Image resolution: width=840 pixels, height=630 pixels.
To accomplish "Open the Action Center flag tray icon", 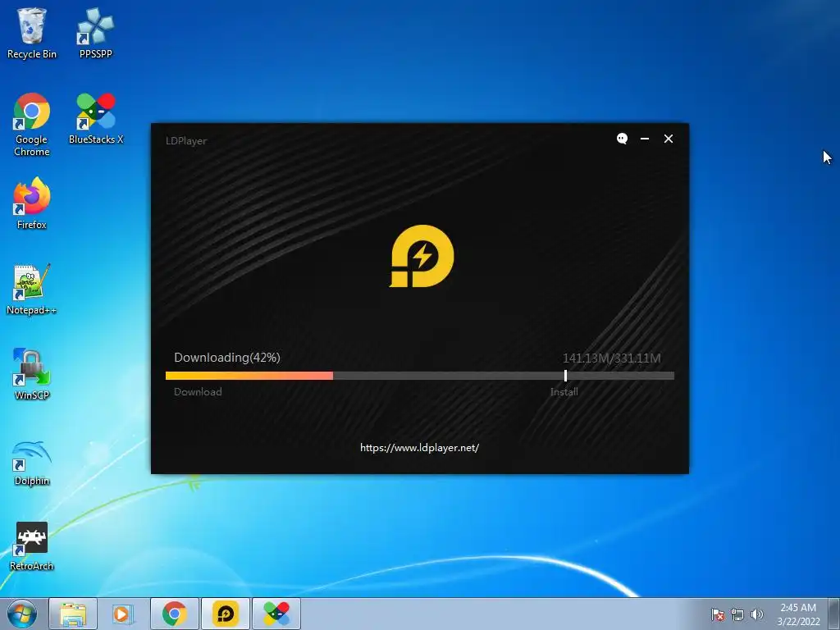I will pyautogui.click(x=718, y=614).
